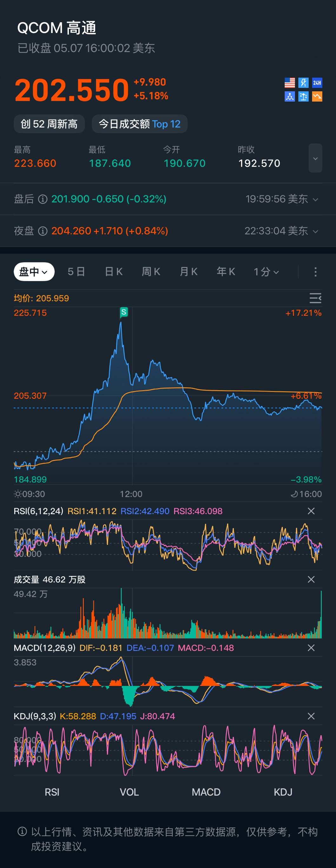Viewport: 336px width, 868px height.
Task: Tap the QCOM 高通 title
Action: click(x=56, y=28)
